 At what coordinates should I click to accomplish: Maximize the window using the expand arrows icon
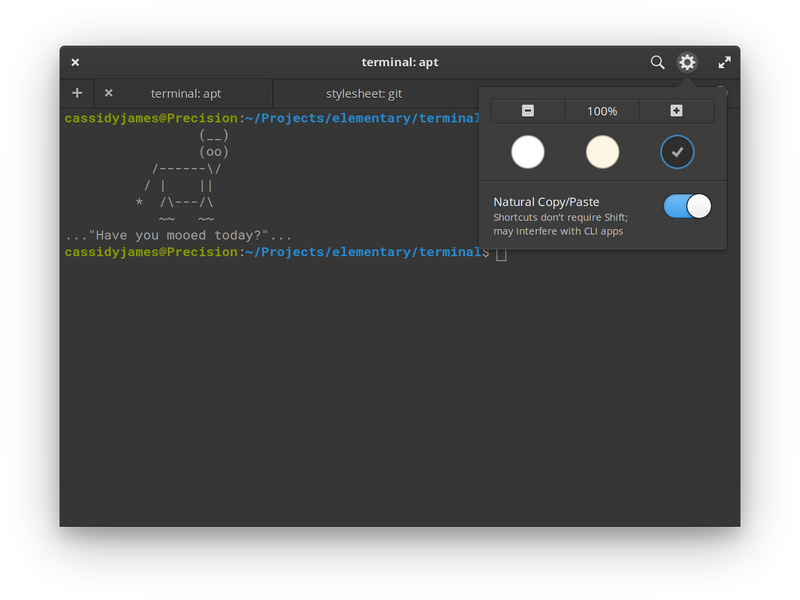[x=724, y=62]
